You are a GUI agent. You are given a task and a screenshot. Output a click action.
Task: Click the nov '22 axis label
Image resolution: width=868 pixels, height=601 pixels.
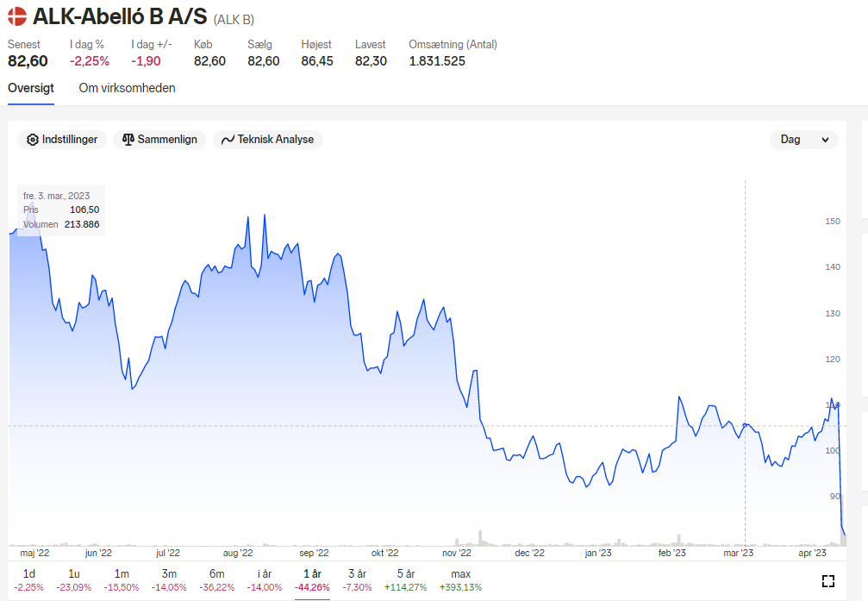[x=457, y=553]
